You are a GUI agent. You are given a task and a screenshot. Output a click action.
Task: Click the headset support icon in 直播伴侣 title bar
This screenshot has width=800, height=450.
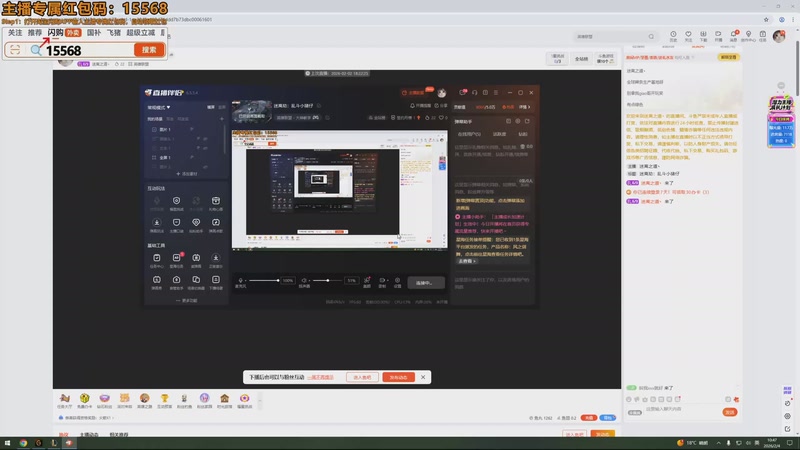tap(474, 93)
